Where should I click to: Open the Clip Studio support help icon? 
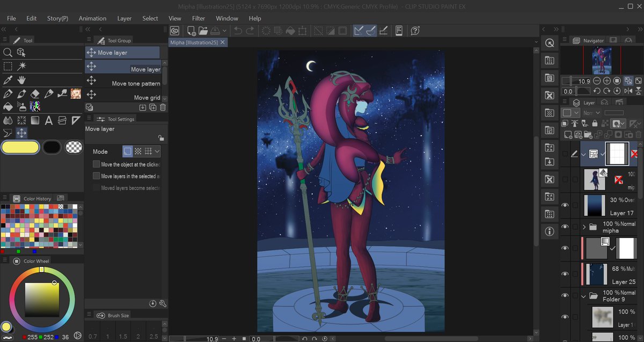pyautogui.click(x=415, y=31)
